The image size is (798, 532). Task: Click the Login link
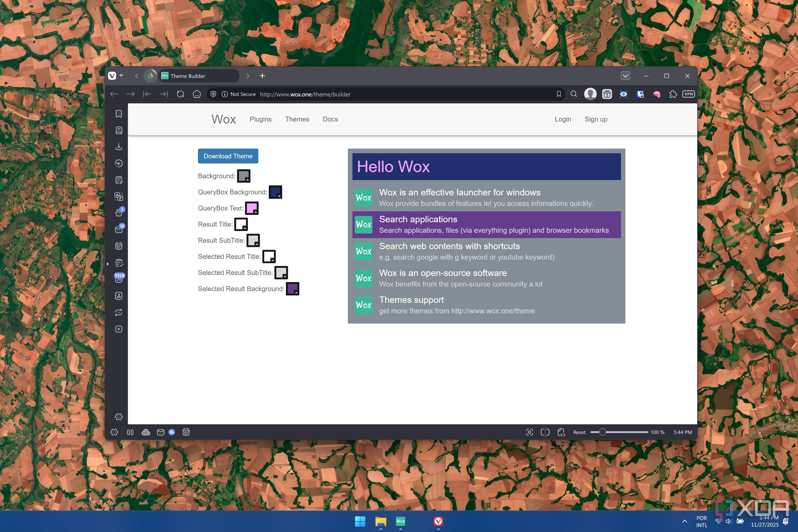tap(563, 119)
